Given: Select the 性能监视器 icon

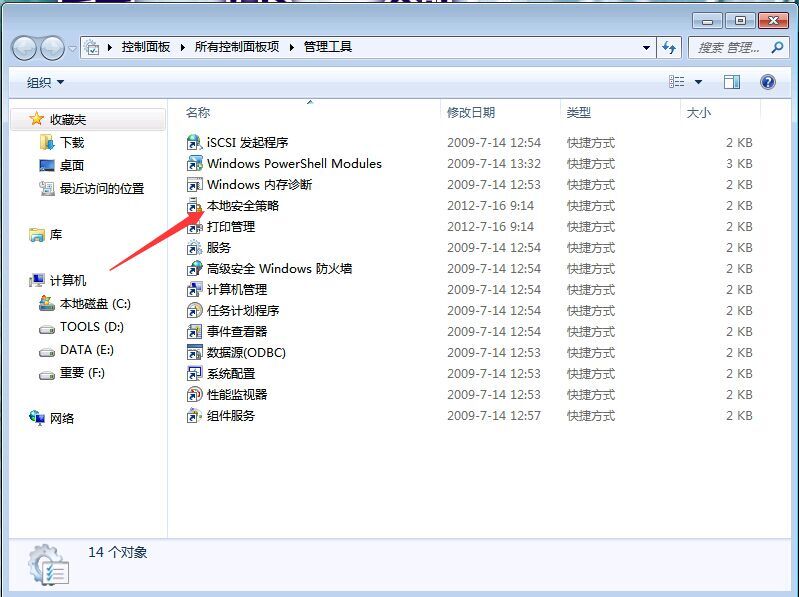Looking at the screenshot, I should pyautogui.click(x=195, y=394).
